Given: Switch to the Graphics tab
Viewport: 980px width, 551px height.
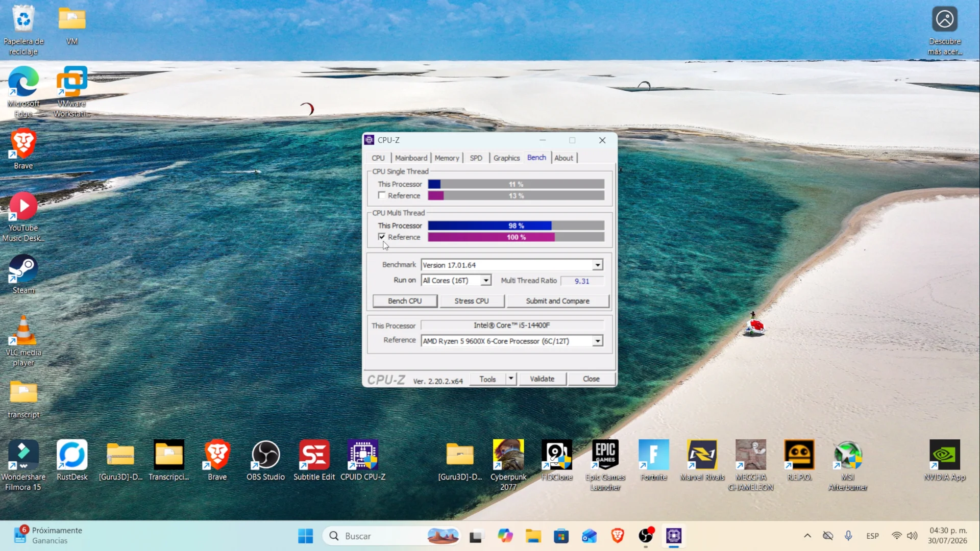Looking at the screenshot, I should point(506,158).
